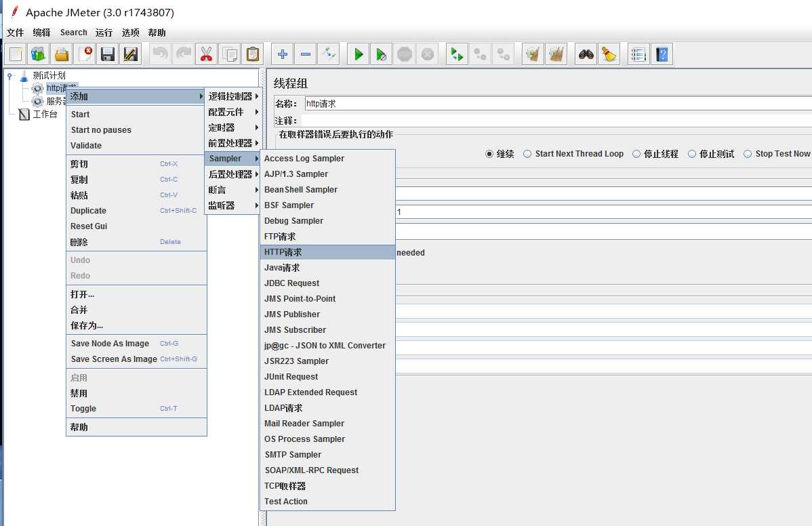
Task: Click the Remote Start All icon
Action: 458,54
